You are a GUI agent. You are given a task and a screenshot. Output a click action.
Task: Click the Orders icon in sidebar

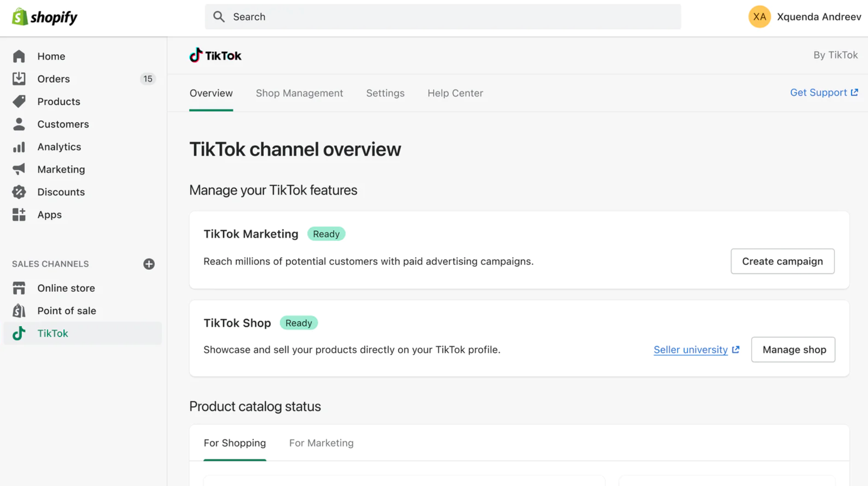click(18, 78)
